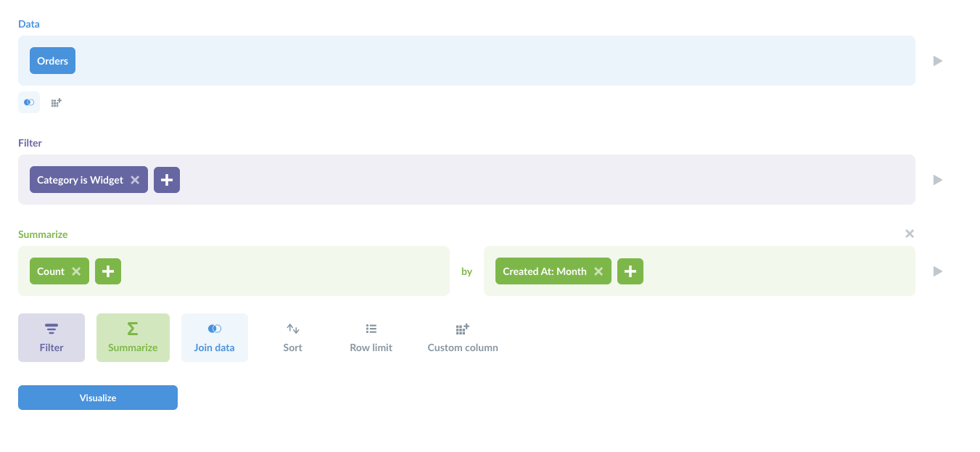Edit the Category is Widget filter
The height and width of the screenshot is (452, 980).
click(x=80, y=179)
